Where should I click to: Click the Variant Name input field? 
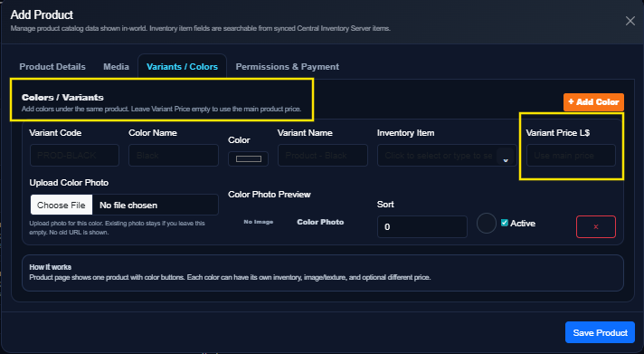click(x=322, y=156)
